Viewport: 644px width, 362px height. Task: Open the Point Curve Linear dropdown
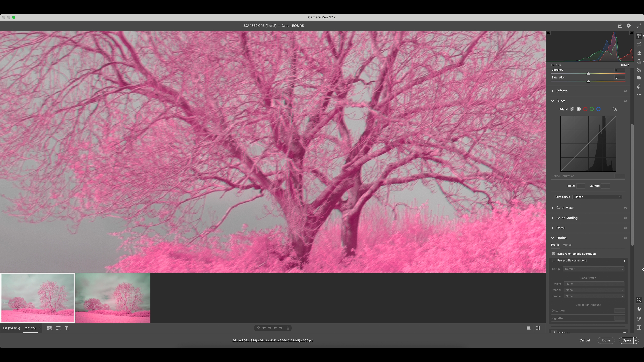pos(597,197)
